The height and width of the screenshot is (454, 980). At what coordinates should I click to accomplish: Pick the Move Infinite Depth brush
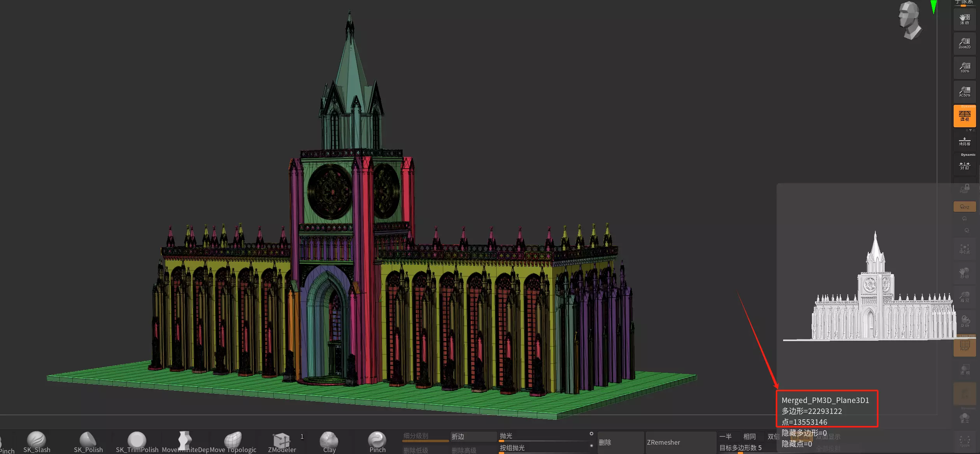pos(185,442)
